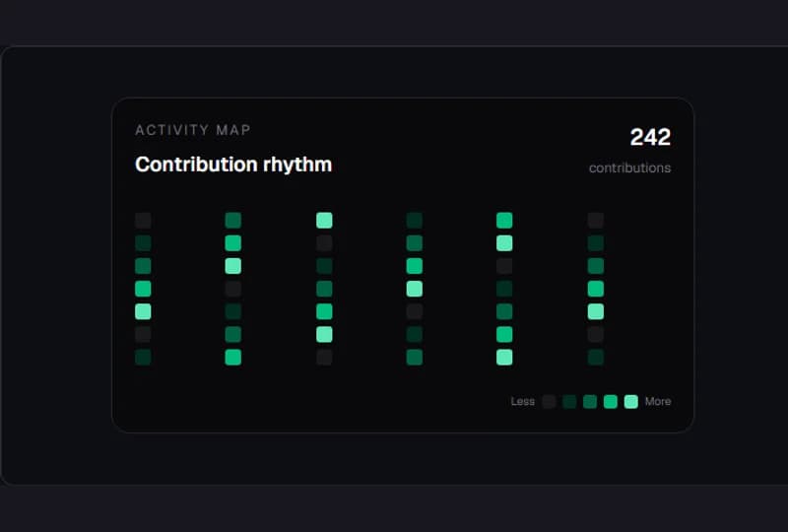This screenshot has width=788, height=532.
Task: Click the second legend swatch, dark green
Action: tap(569, 401)
